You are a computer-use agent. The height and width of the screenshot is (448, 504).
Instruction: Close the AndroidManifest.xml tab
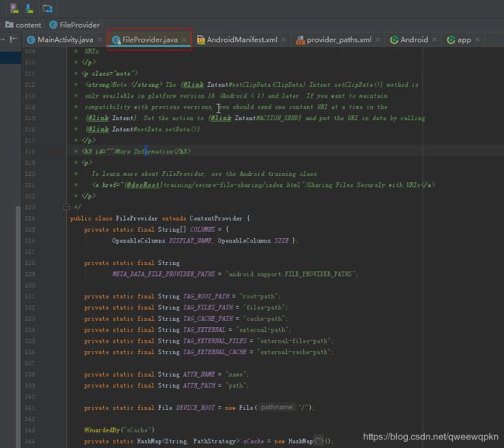[284, 40]
